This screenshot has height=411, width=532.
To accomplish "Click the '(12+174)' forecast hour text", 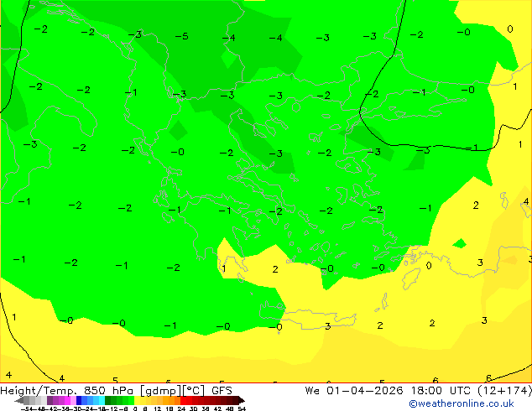I will (x=505, y=391).
